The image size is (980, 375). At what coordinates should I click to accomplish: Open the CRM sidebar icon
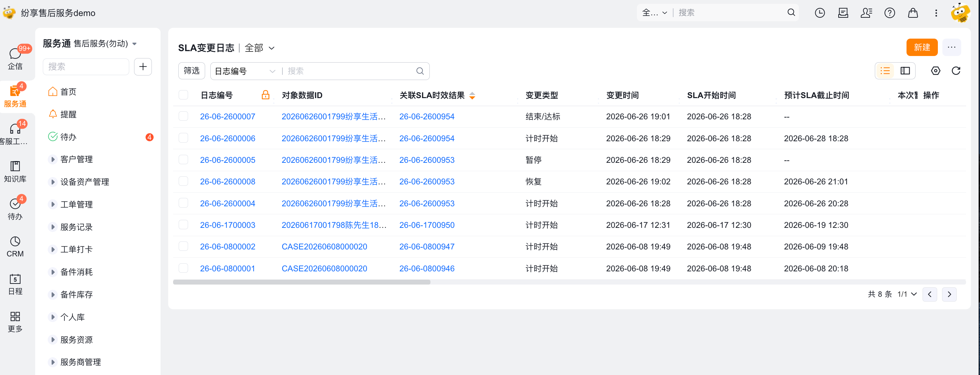(15, 246)
